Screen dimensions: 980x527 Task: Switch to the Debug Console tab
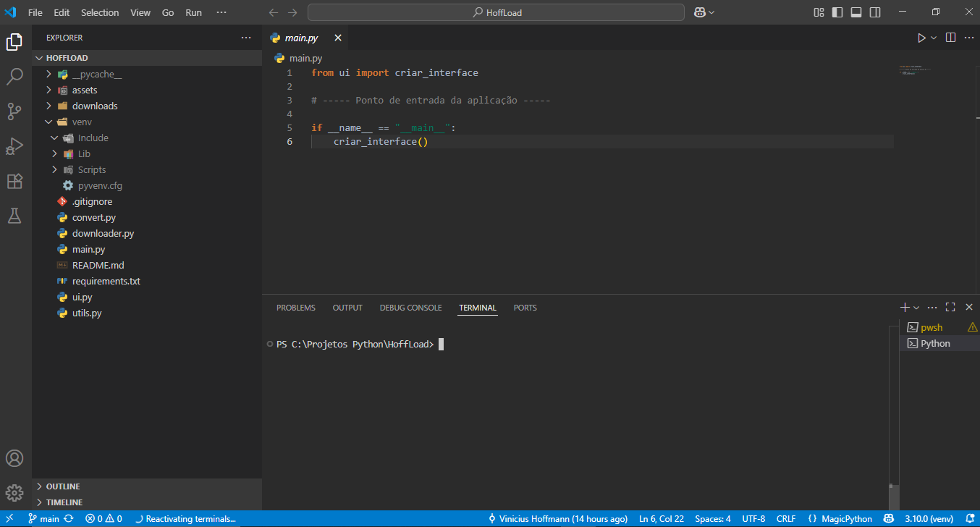(410, 308)
